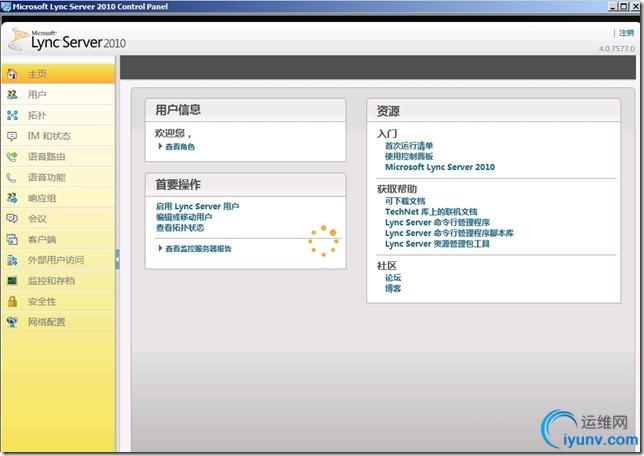Expand the 查看角色 disclosure triangle
This screenshot has width=644, height=456.
(x=160, y=146)
